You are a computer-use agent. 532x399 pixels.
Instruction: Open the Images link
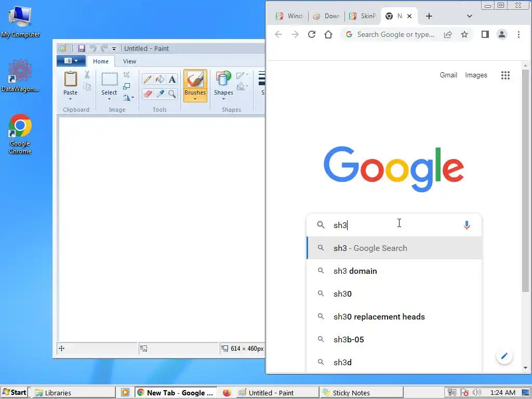point(476,75)
